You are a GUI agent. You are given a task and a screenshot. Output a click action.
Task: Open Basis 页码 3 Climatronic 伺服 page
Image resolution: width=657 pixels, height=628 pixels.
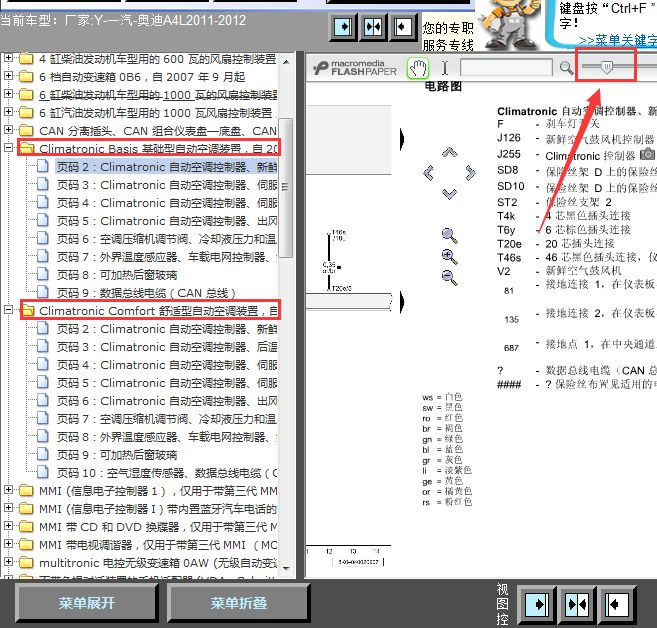tap(167, 185)
